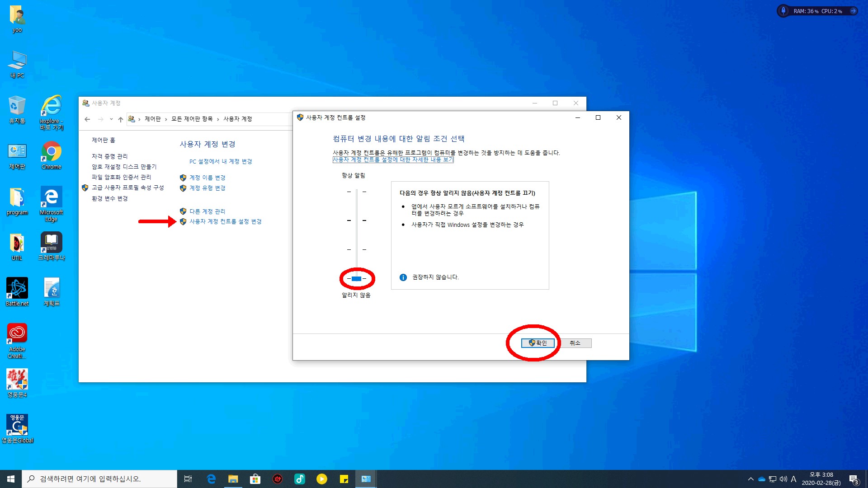Screen dimensions: 868x488
Task: Click the taskbar search box
Action: (99, 479)
